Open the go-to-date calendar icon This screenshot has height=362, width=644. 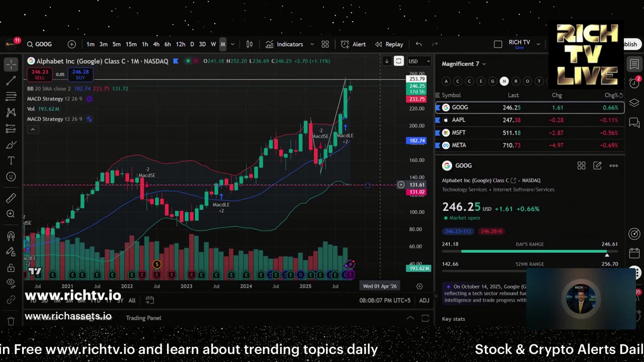tap(149, 300)
